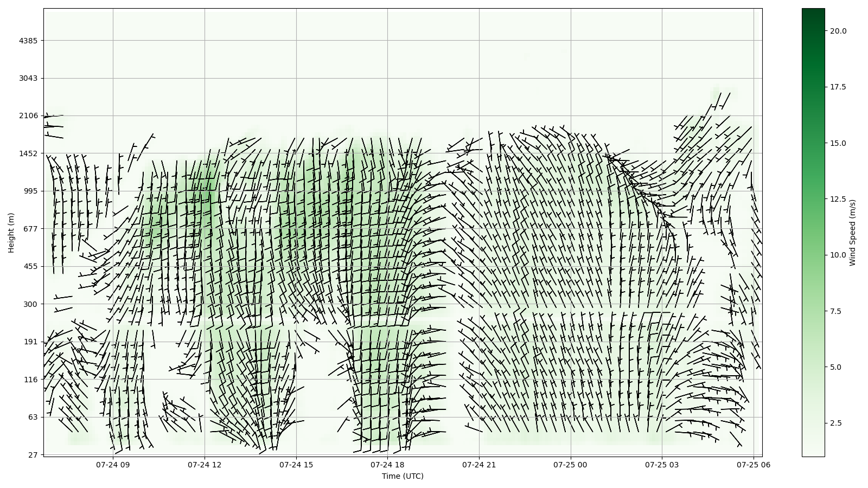Click the 07-24 09 time tick label
Screen dimensions: 868x488
[113, 465]
